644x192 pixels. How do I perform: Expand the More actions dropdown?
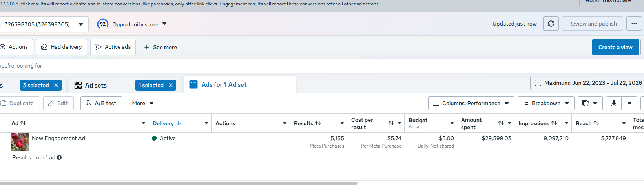[143, 103]
